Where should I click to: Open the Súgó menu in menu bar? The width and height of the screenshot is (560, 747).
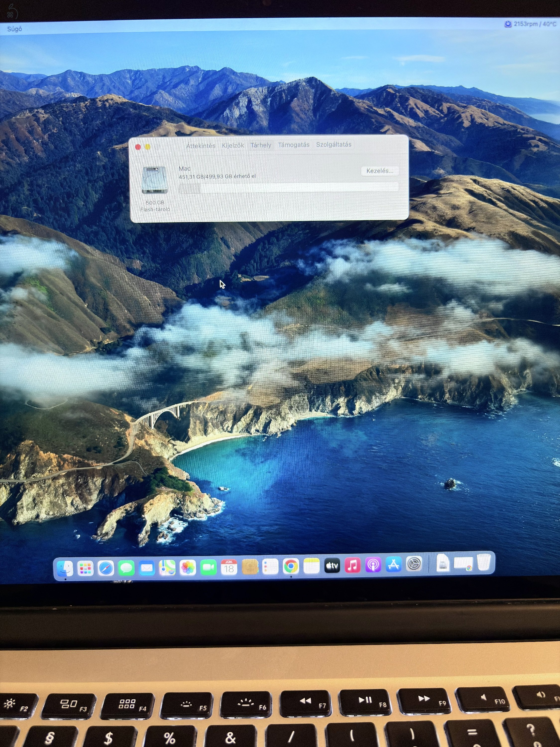14,29
